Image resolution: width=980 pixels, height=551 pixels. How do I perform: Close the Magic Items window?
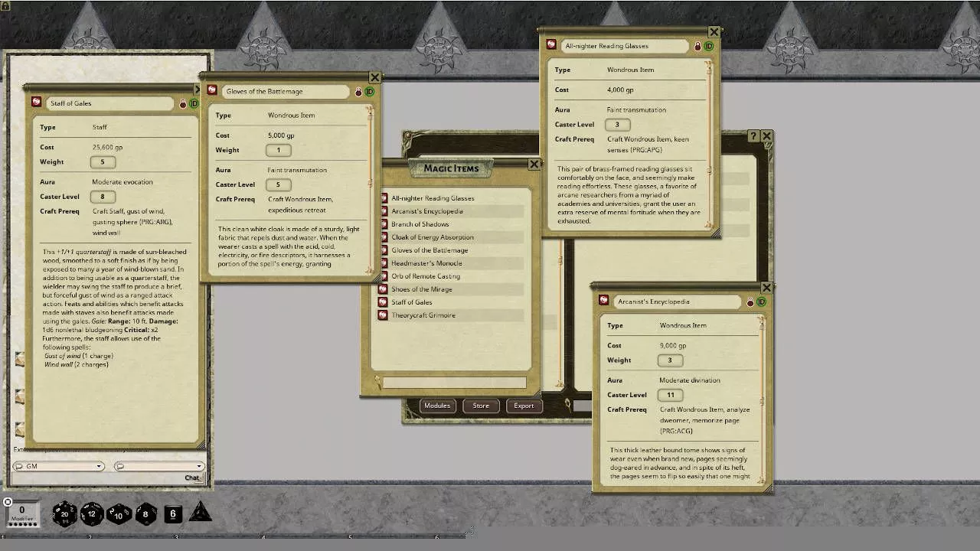pos(534,165)
